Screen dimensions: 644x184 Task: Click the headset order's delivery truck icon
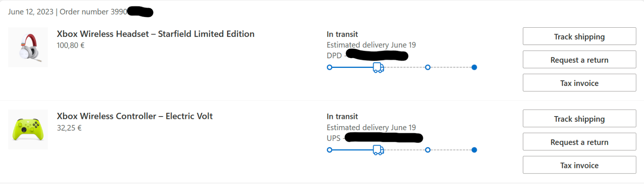378,67
